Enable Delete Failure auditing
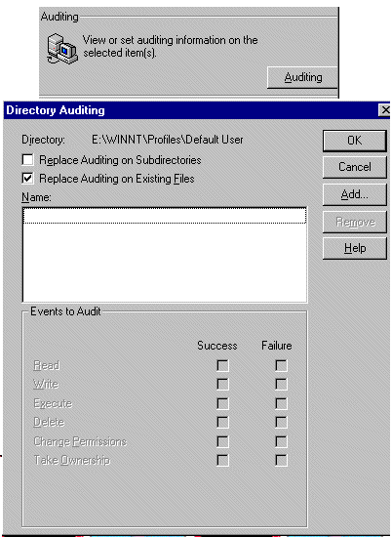 (x=281, y=422)
